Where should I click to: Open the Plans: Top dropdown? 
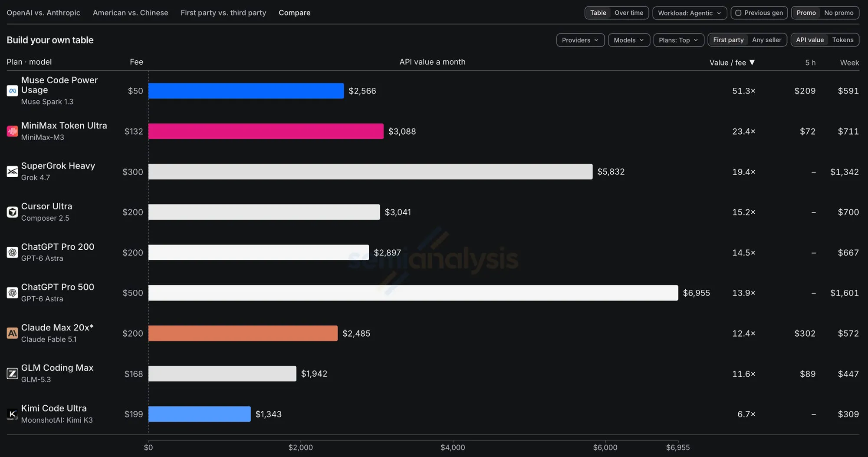(678, 40)
